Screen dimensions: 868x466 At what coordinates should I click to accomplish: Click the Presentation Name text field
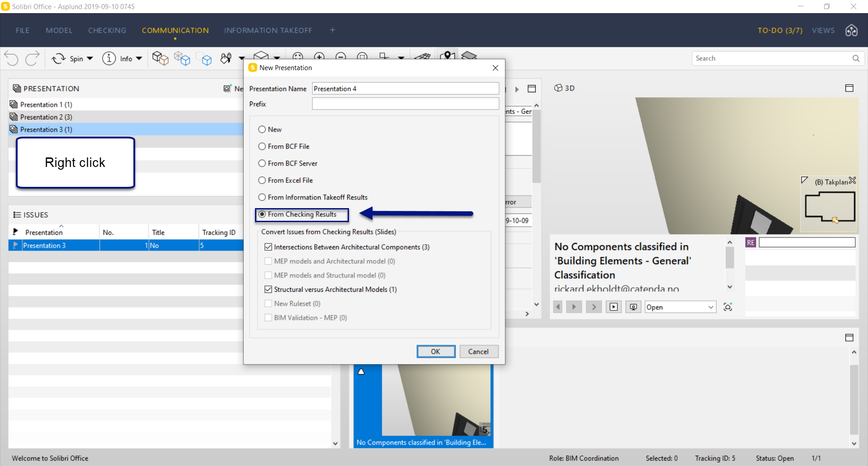(406, 89)
